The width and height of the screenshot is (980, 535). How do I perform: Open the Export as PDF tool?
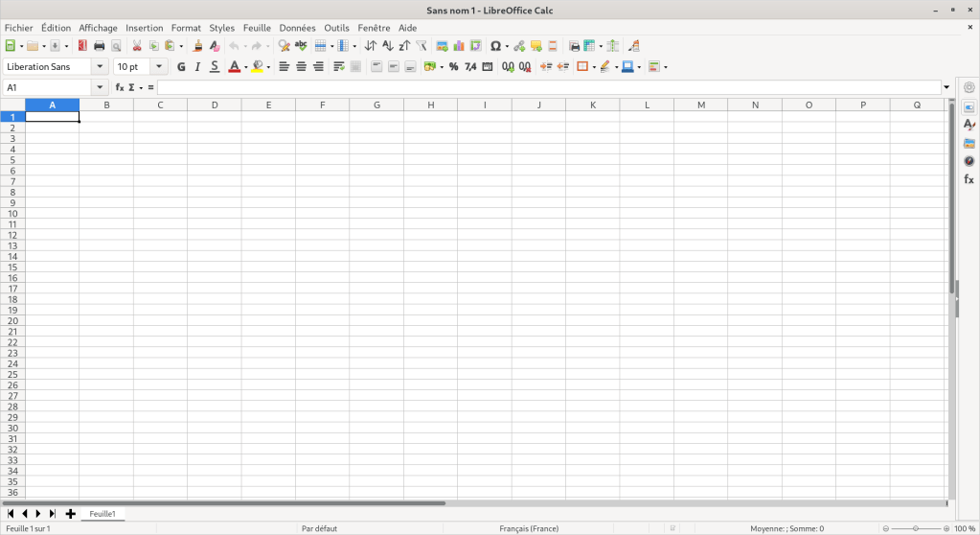coord(82,45)
